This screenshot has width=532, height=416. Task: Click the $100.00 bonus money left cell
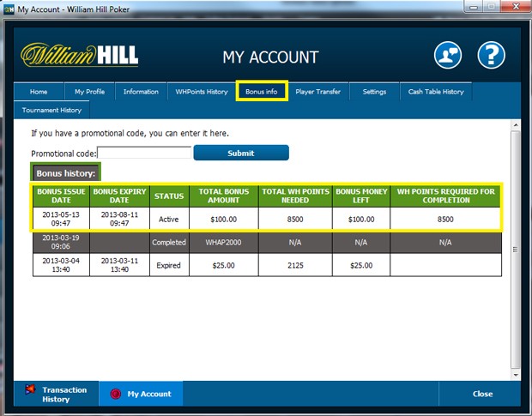361,219
